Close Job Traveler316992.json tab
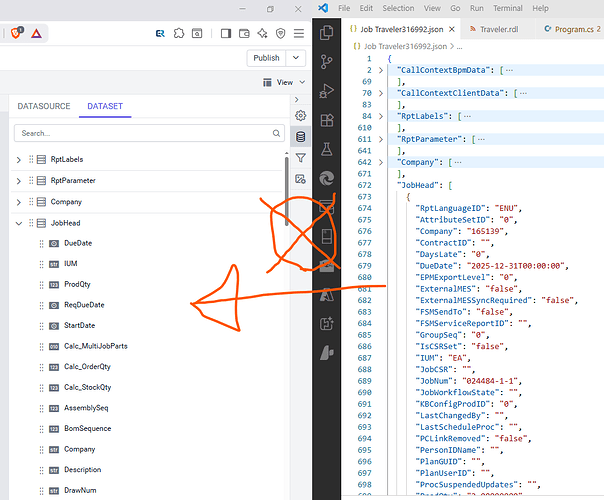This screenshot has width=604, height=500. coord(452,29)
